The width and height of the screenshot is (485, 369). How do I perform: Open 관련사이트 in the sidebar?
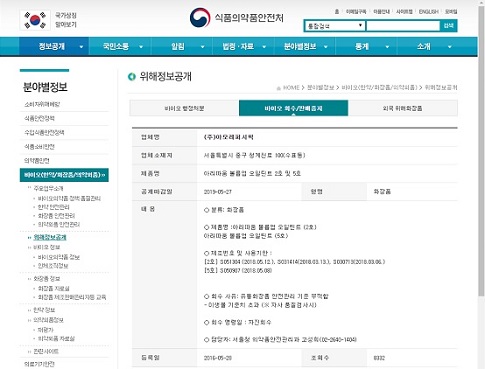click(x=46, y=351)
